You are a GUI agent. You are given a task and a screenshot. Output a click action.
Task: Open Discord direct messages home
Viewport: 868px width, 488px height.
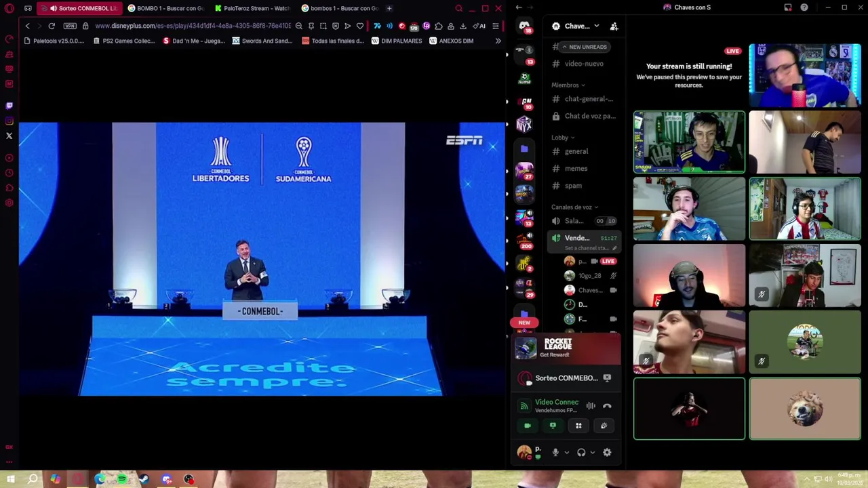click(524, 26)
